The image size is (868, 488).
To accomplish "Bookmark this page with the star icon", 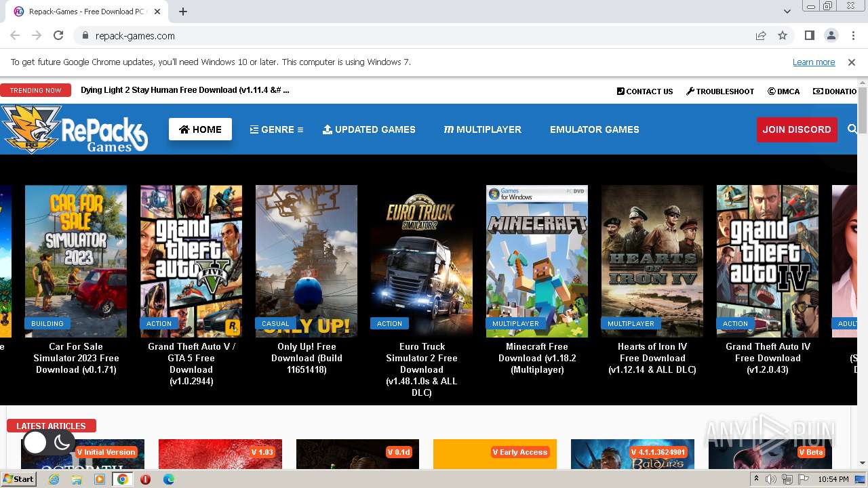I will (783, 36).
